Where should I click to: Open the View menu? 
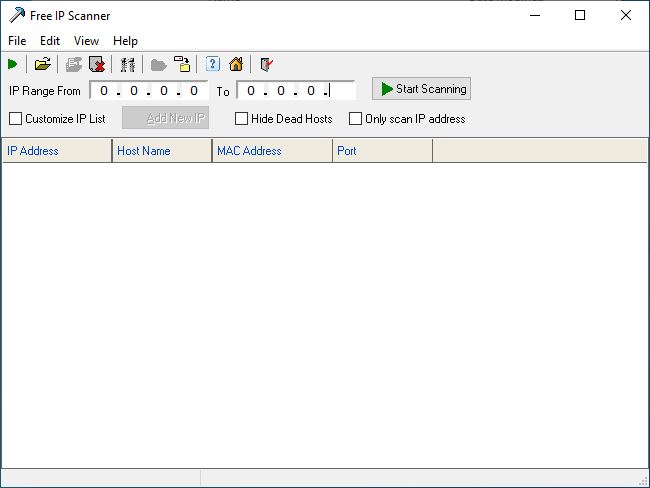[86, 41]
